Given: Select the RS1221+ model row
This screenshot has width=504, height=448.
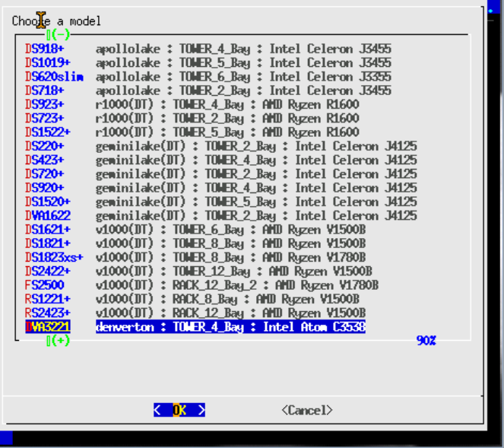Looking at the screenshot, I should point(192,299).
